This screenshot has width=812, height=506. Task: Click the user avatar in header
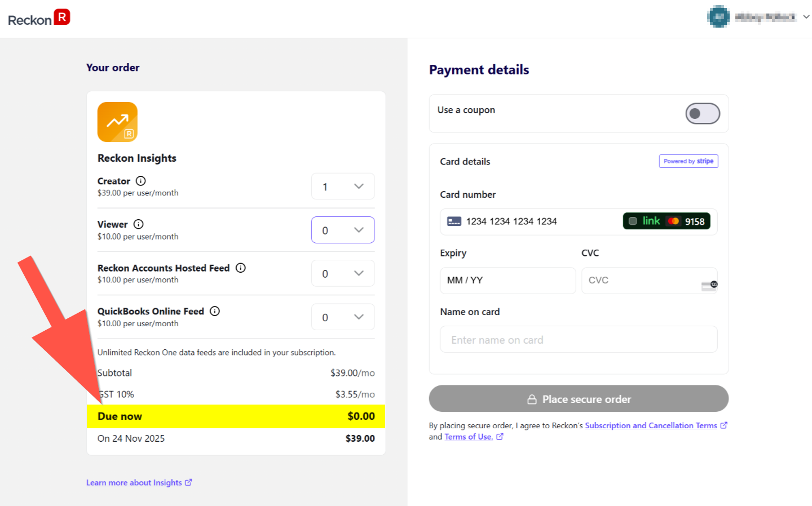[718, 17]
